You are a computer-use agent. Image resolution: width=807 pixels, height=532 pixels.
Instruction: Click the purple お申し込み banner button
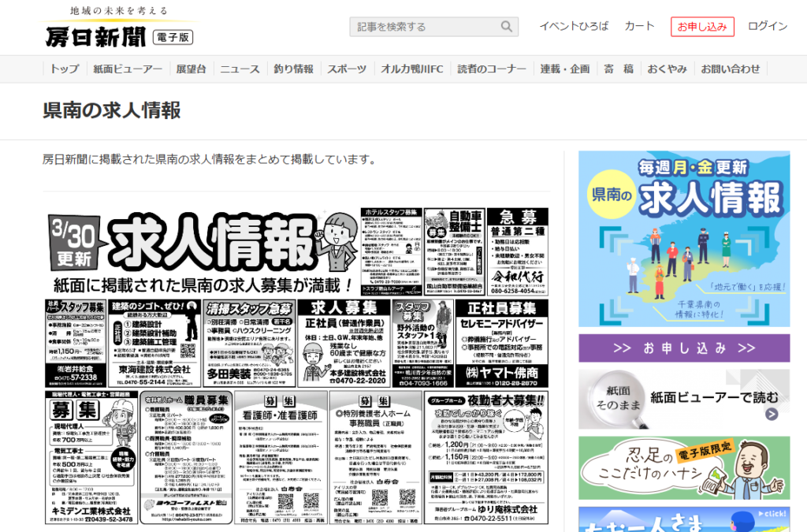[x=683, y=348]
